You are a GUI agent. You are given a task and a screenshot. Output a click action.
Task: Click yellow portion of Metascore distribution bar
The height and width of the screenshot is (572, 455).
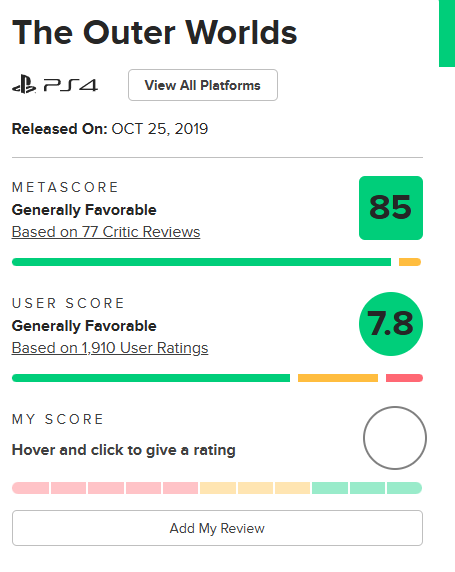tap(410, 262)
